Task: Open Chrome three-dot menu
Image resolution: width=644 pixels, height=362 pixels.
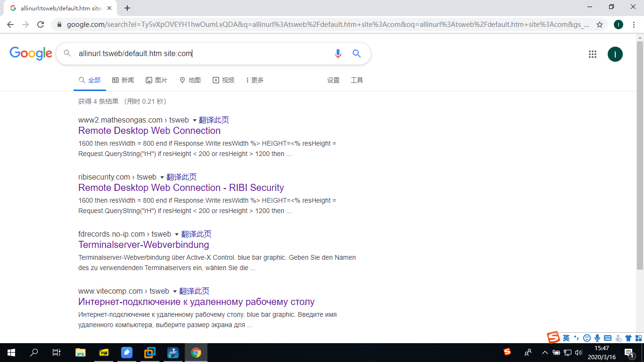Action: click(x=635, y=25)
